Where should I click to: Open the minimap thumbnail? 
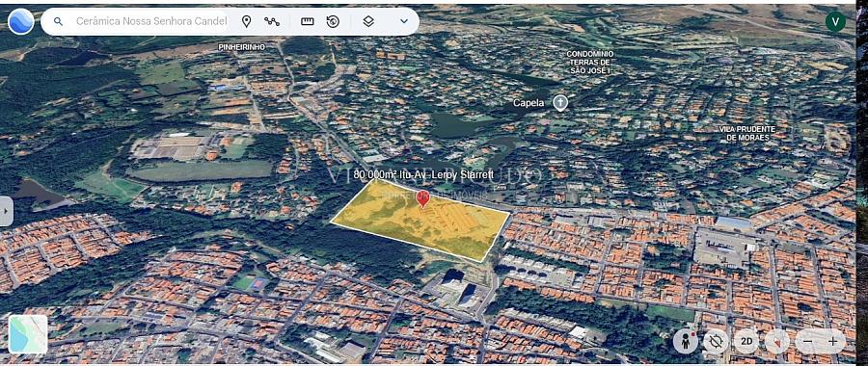(28, 334)
